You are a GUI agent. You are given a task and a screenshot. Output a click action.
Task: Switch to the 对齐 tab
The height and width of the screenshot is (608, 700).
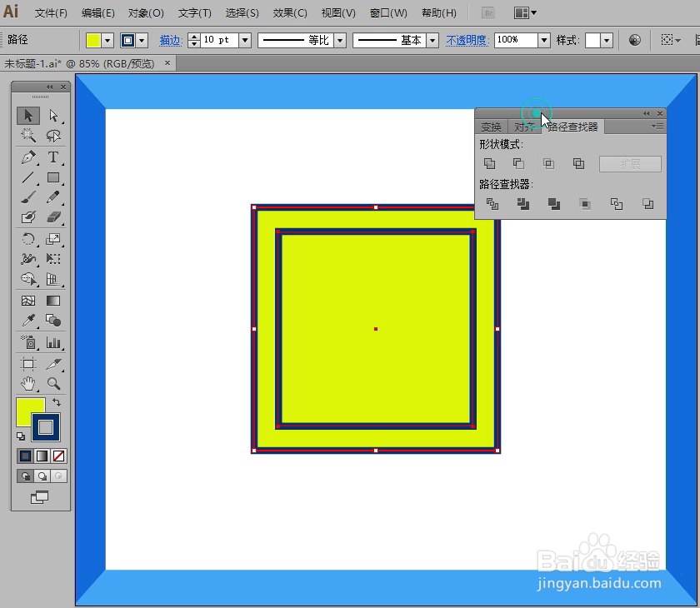524,127
